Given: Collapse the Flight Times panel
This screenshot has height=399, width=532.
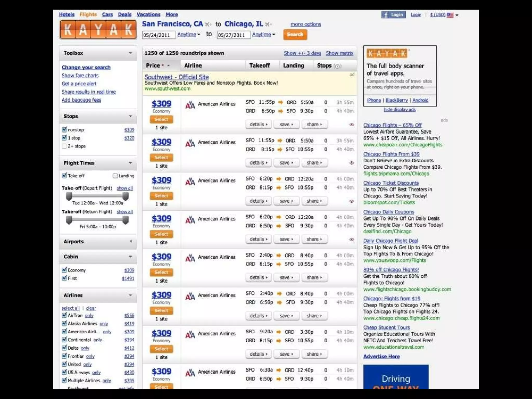Looking at the screenshot, I should (x=130, y=163).
